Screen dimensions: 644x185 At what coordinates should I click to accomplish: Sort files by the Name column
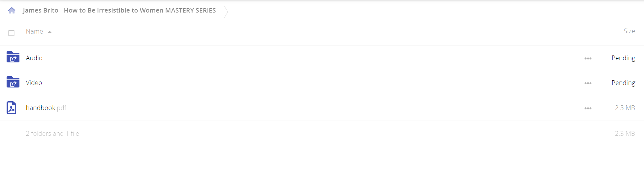coord(34,31)
